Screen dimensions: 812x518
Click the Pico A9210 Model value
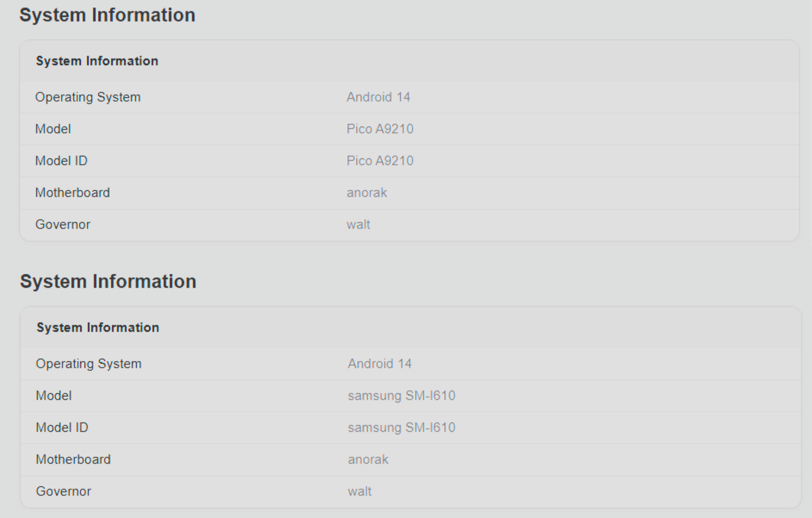[x=380, y=129]
